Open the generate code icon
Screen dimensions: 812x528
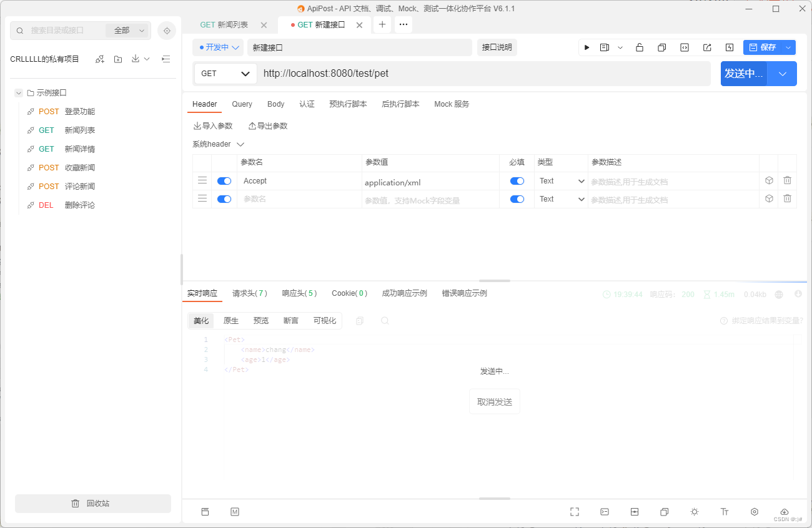point(685,47)
